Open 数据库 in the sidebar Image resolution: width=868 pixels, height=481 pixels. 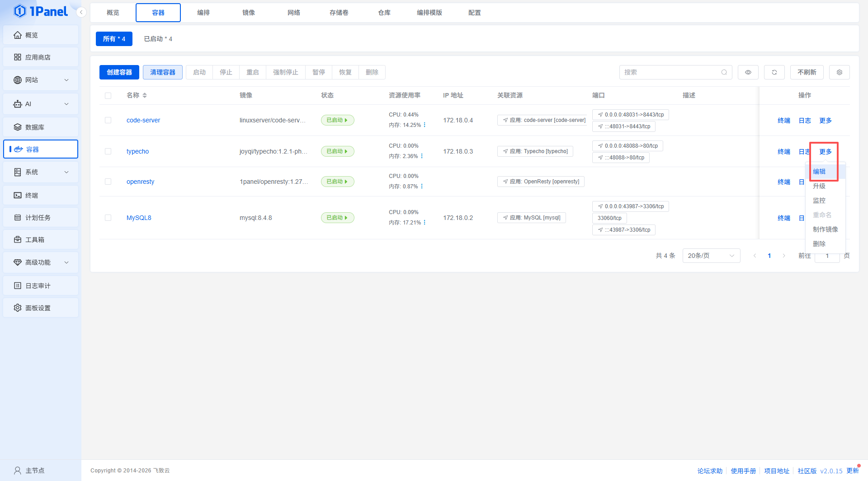41,127
